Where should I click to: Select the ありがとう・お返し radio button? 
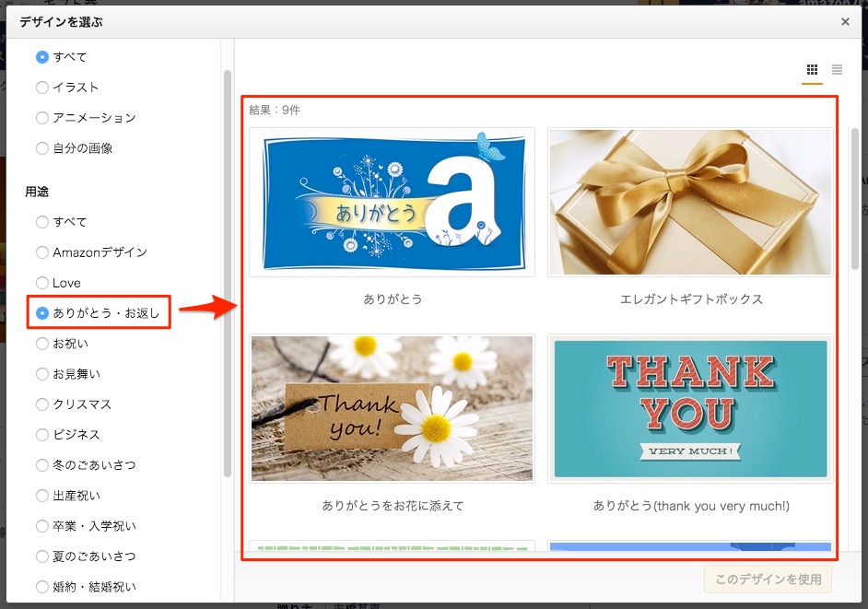pyautogui.click(x=42, y=313)
